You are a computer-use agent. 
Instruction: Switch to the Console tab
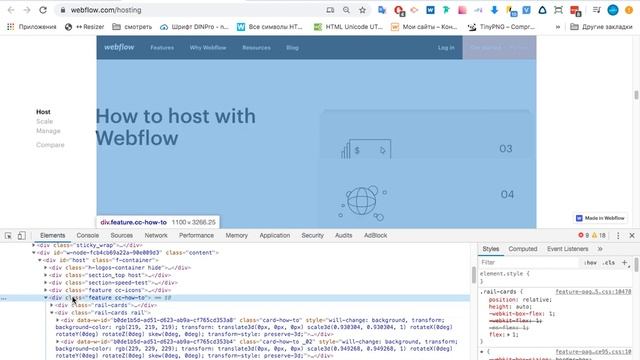click(x=88, y=236)
